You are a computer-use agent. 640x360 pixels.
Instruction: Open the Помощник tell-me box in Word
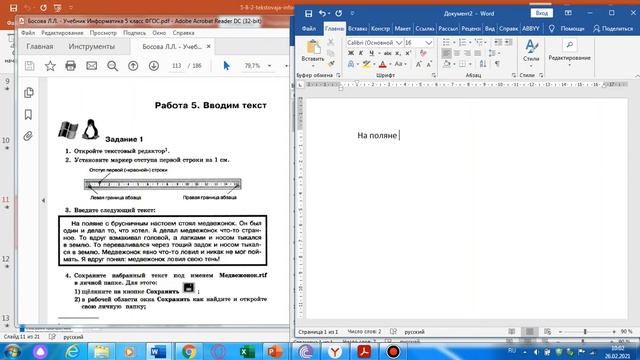pyautogui.click(x=567, y=29)
